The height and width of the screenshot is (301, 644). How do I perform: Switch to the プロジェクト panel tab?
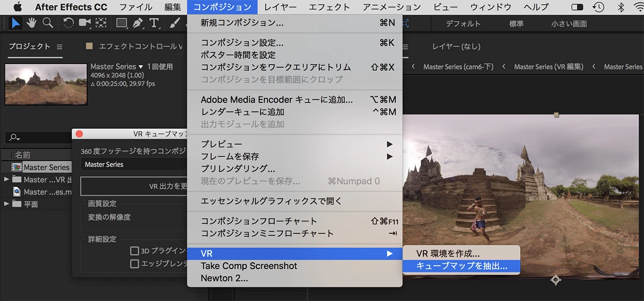pyautogui.click(x=29, y=46)
